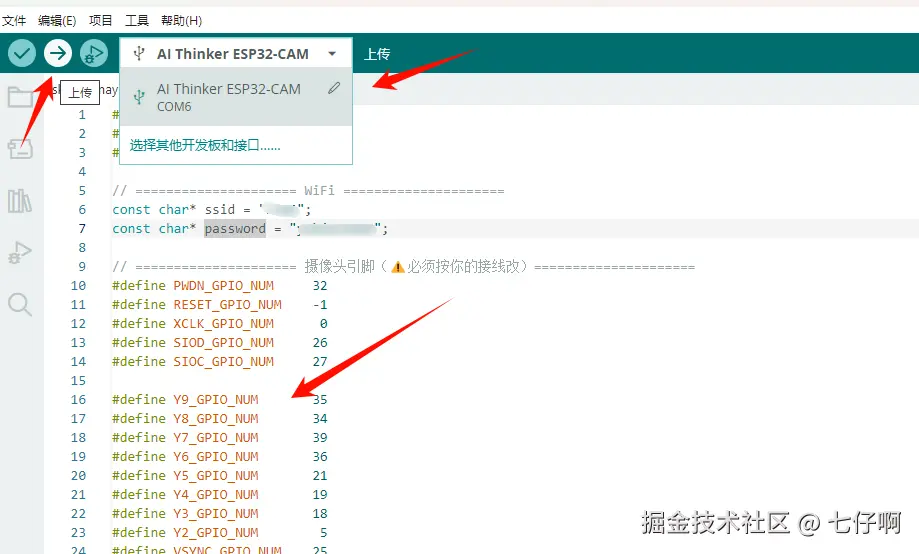Click Y7_GPIO_NUM definition text

[216, 437]
